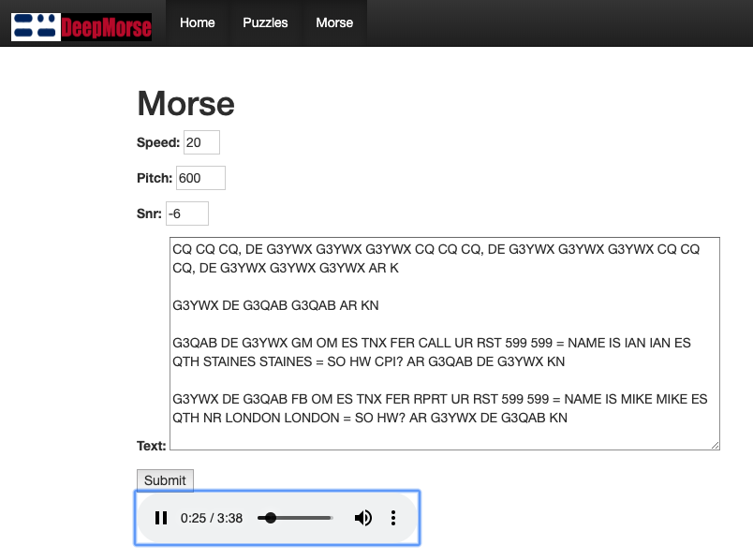Viewport: 753px width, 560px height.
Task: Submit the Morse form
Action: [165, 480]
